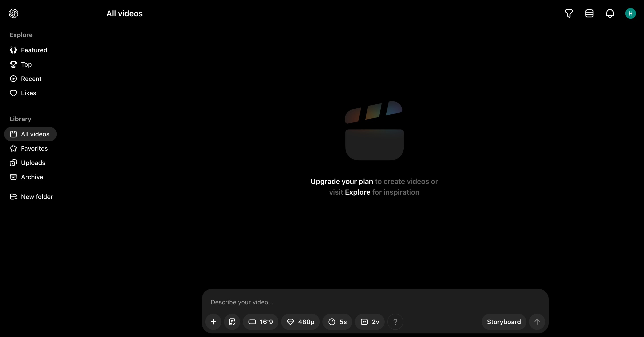
Task: Click the OpenAI logo icon
Action: pos(13,13)
